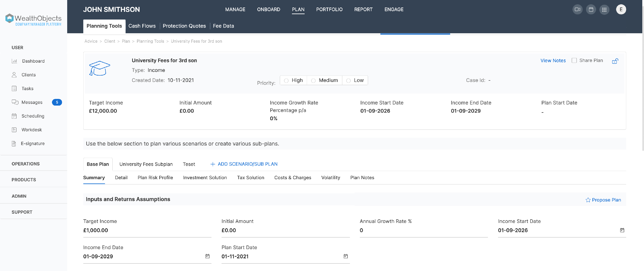
Task: Open the Teset scenario tab
Action: coord(189,164)
